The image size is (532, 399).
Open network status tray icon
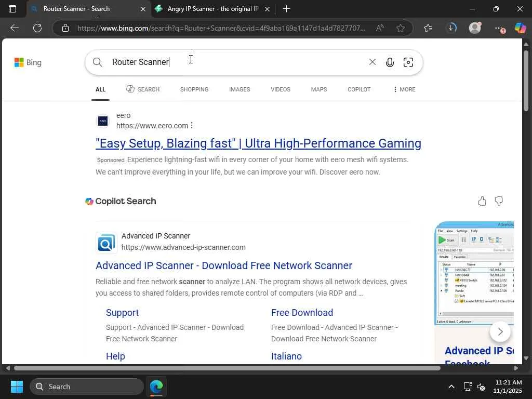(468, 387)
